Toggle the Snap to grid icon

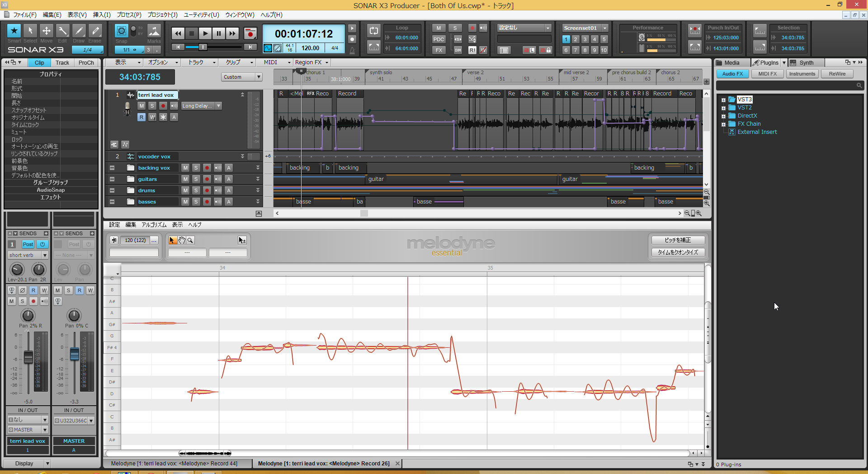(121, 31)
